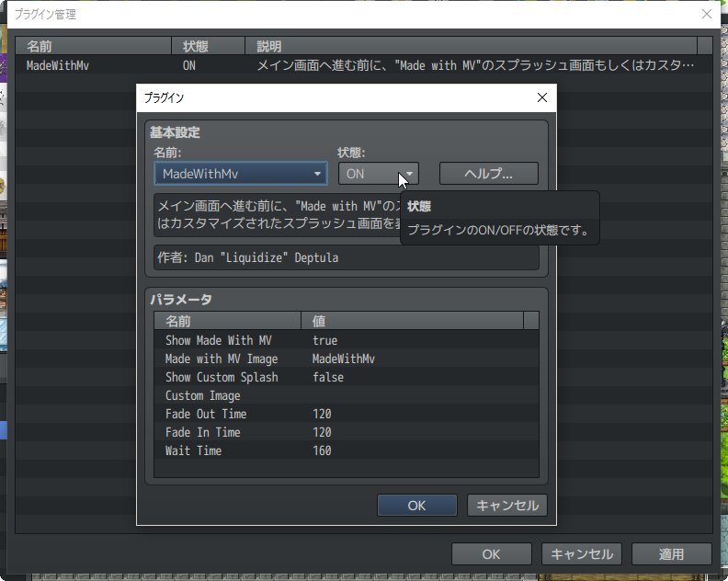This screenshot has width=728, height=581.
Task: Select MadeWithMv row in plugin manager list
Action: click(x=364, y=65)
